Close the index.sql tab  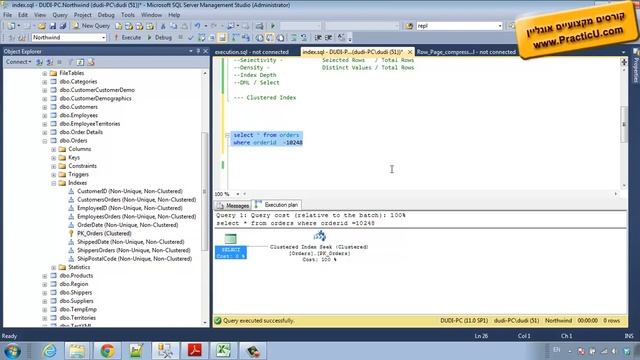point(410,52)
